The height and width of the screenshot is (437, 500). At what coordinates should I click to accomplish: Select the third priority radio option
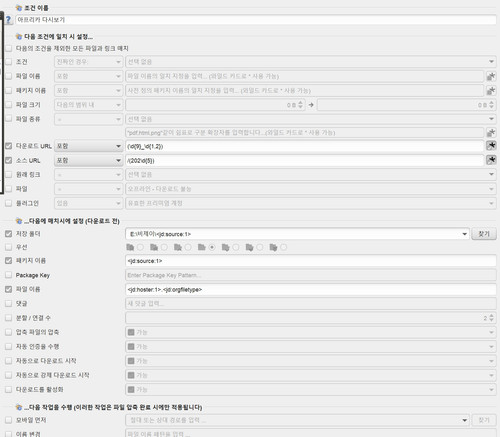click(188, 247)
